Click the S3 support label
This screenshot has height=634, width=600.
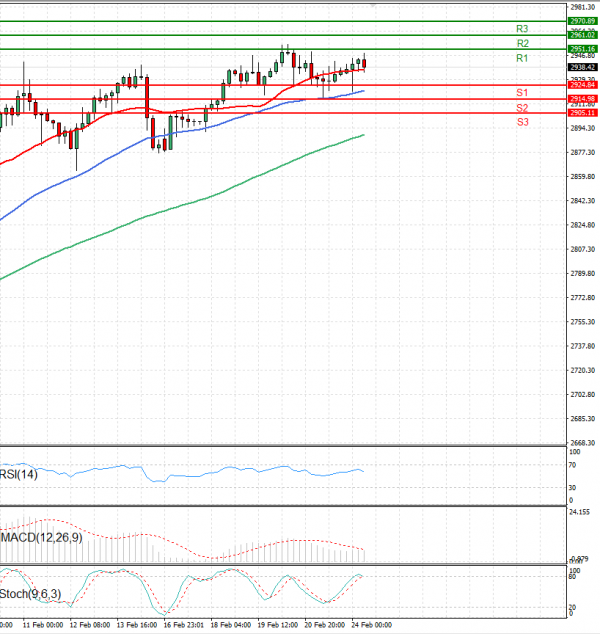522,122
